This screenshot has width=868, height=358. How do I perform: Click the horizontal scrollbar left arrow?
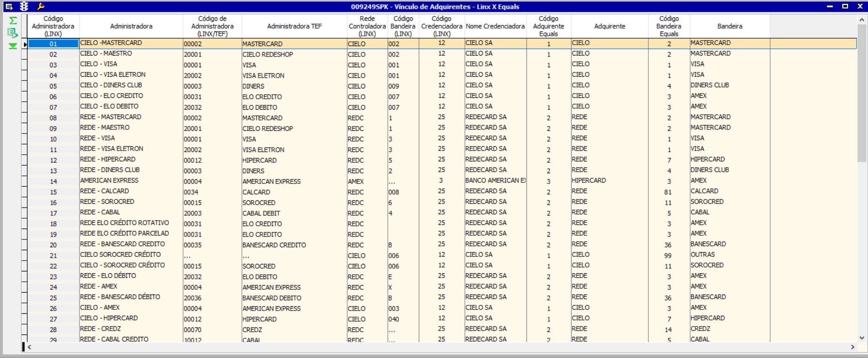pos(30,347)
